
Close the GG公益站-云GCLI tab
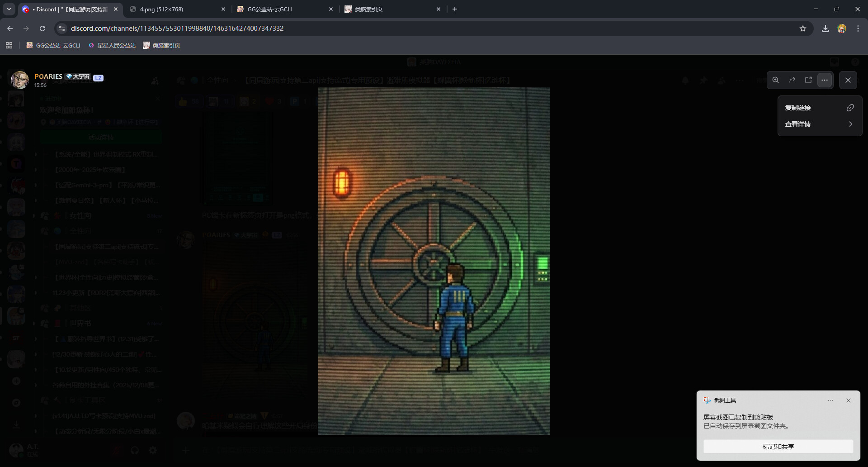(331, 9)
